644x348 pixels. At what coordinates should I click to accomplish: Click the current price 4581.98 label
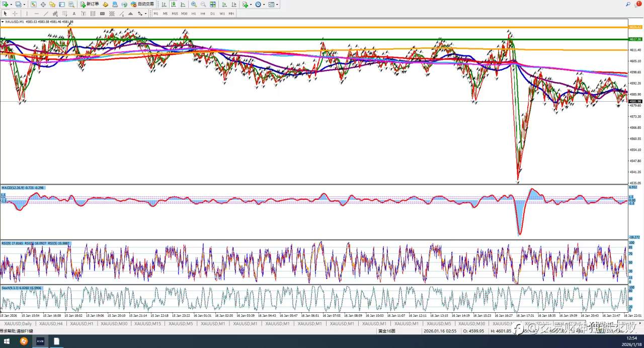[635, 101]
